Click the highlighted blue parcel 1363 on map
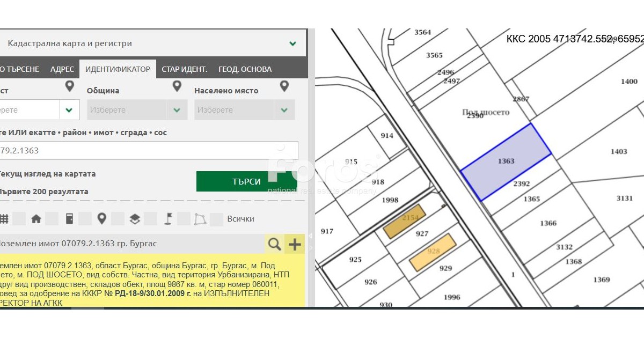644x338 pixels. click(506, 163)
